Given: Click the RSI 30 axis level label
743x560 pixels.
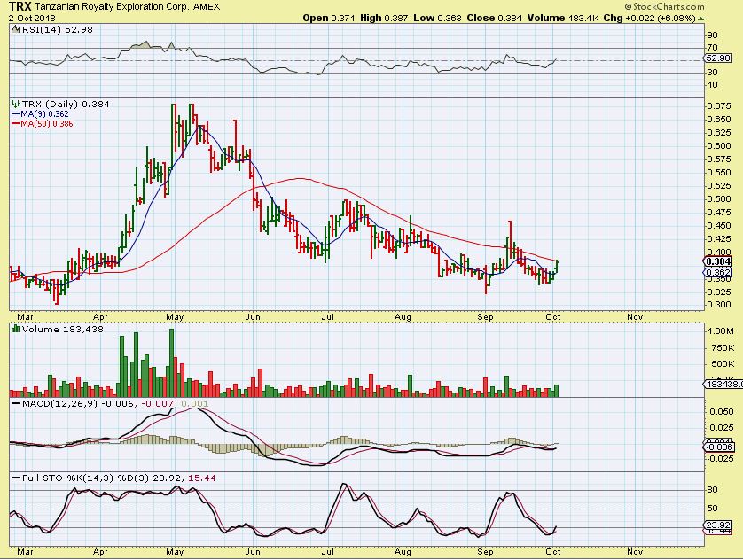Looking at the screenshot, I should coord(712,72).
